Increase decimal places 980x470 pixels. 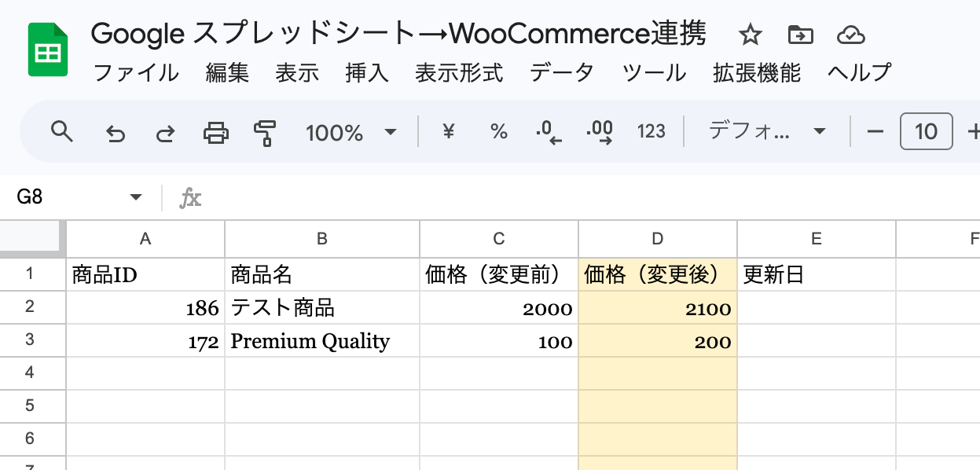[x=600, y=132]
